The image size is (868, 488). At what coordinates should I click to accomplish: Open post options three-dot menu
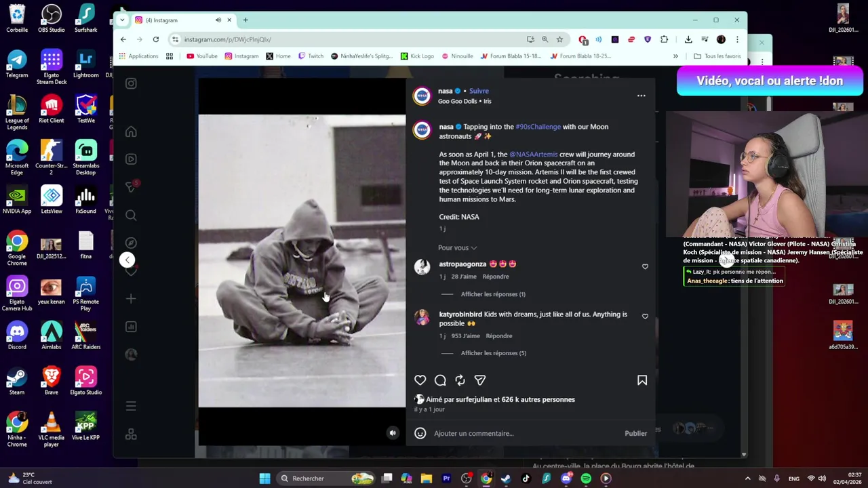click(641, 96)
